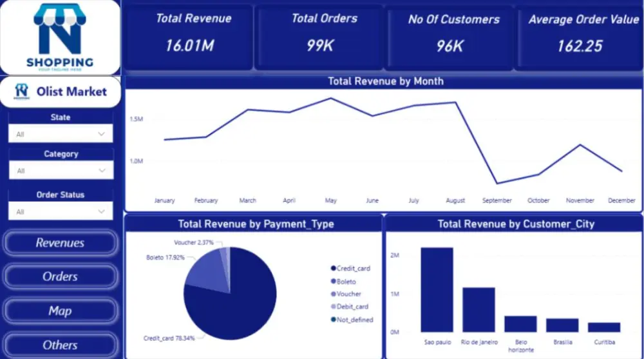Click the February axis label
The height and width of the screenshot is (359, 644).
tap(206, 200)
